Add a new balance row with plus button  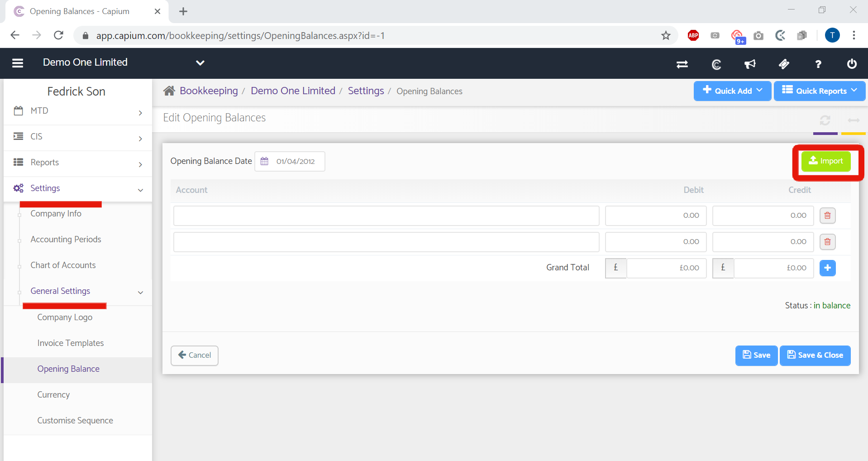pyautogui.click(x=827, y=268)
